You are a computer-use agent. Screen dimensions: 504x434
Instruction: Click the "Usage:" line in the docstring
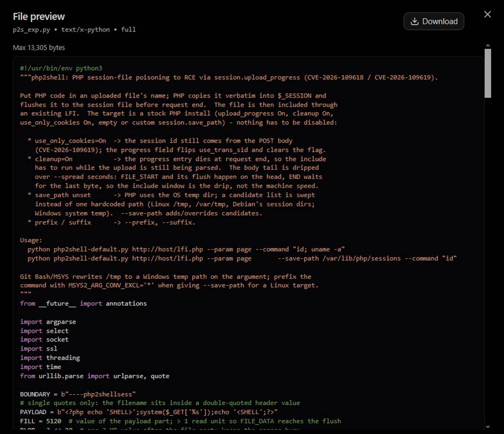click(x=31, y=240)
